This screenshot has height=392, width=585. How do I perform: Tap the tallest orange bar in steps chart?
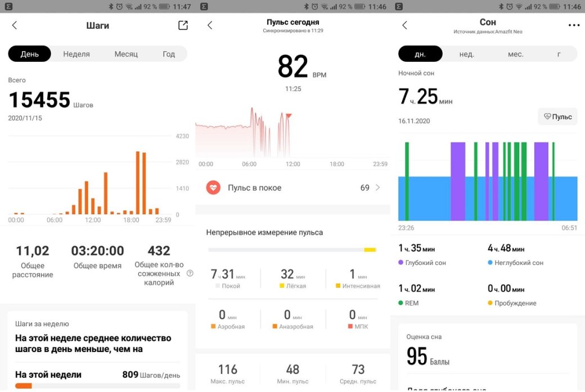click(138, 183)
